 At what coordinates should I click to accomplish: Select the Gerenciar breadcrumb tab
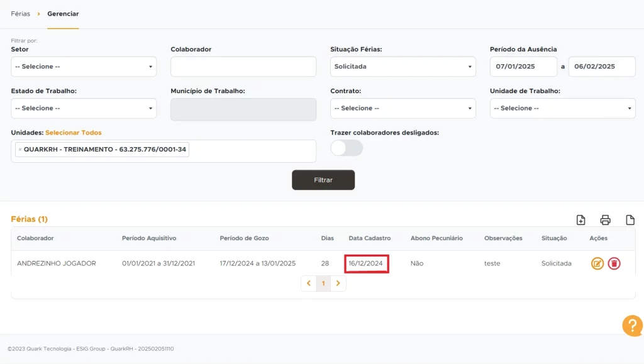(x=63, y=14)
